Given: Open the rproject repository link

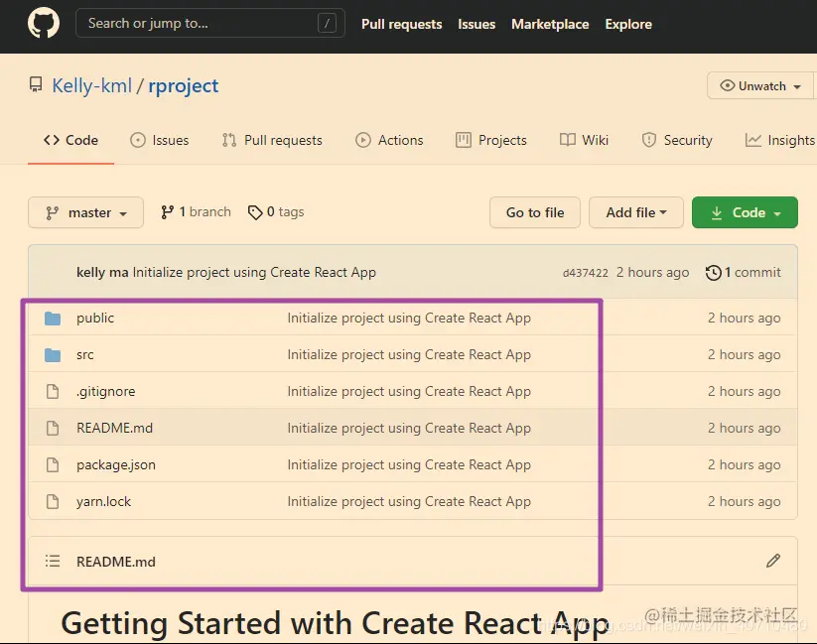Looking at the screenshot, I should pos(184,85).
